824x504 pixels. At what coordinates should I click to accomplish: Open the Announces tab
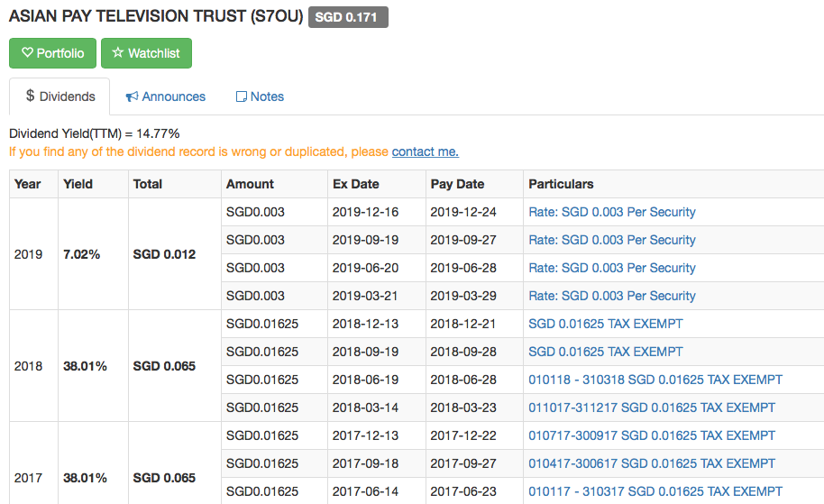click(166, 96)
